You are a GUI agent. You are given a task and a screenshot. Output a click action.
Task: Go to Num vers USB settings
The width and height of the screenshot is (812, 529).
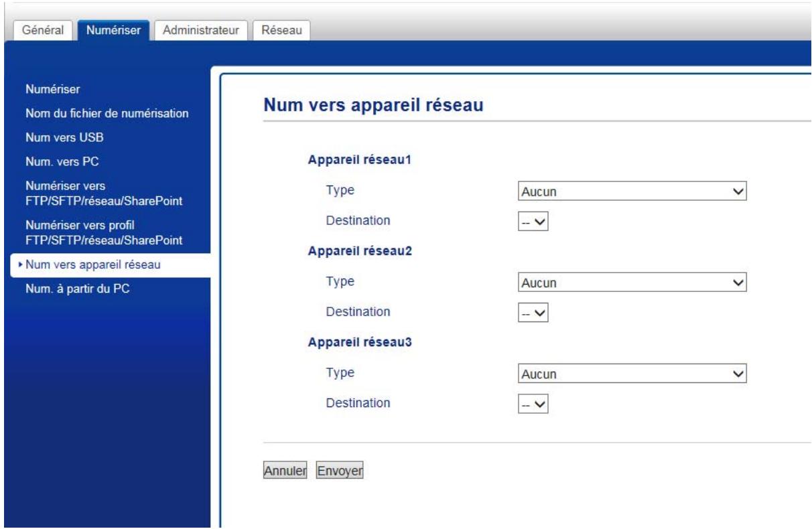click(x=64, y=138)
